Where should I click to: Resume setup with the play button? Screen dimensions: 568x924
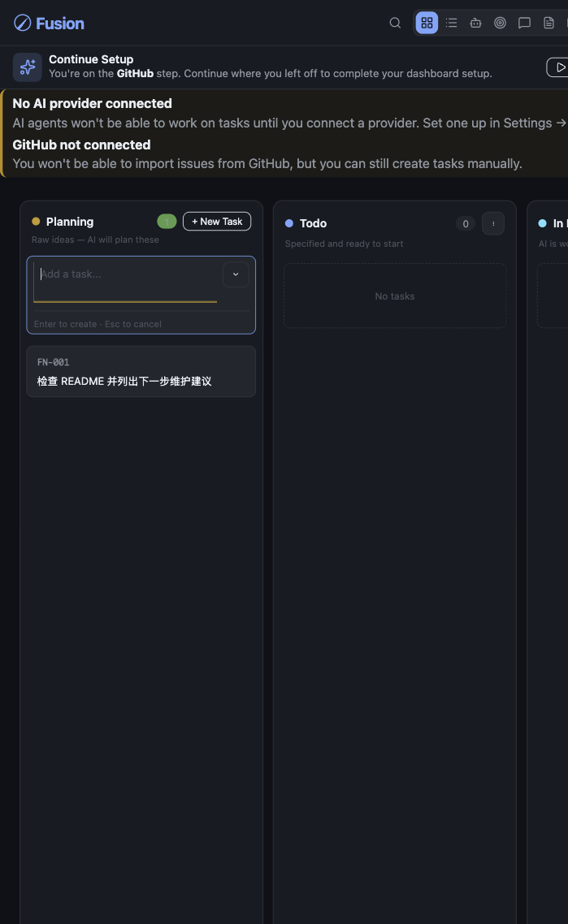point(558,67)
